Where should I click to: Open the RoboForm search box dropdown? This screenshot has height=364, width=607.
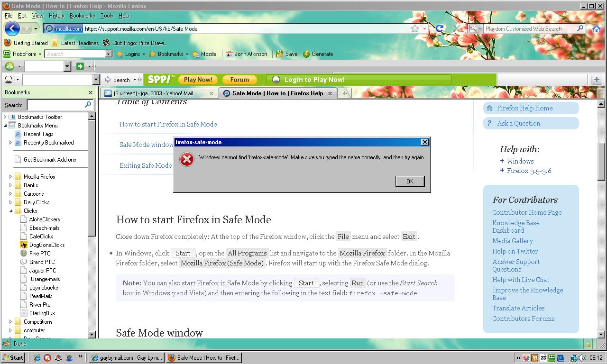109,54
